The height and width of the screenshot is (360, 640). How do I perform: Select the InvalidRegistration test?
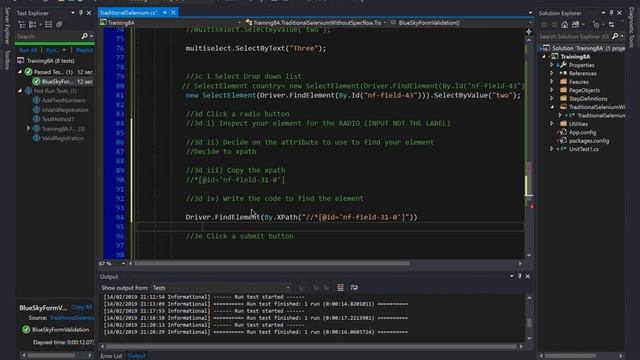65,110
